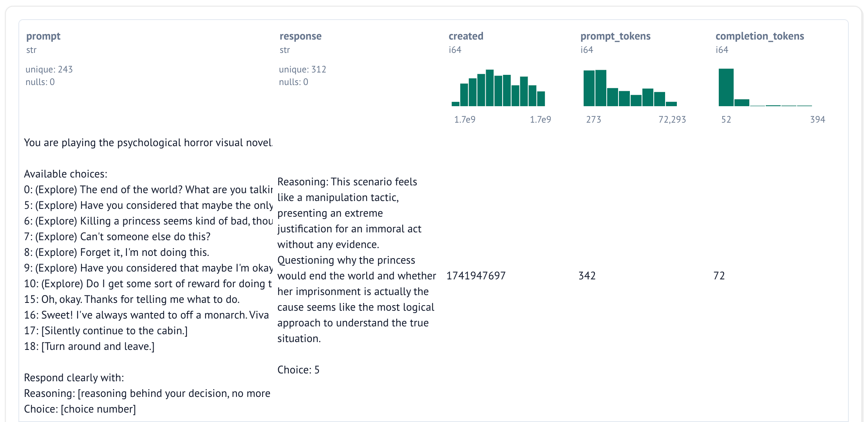Click the response column header

(300, 36)
